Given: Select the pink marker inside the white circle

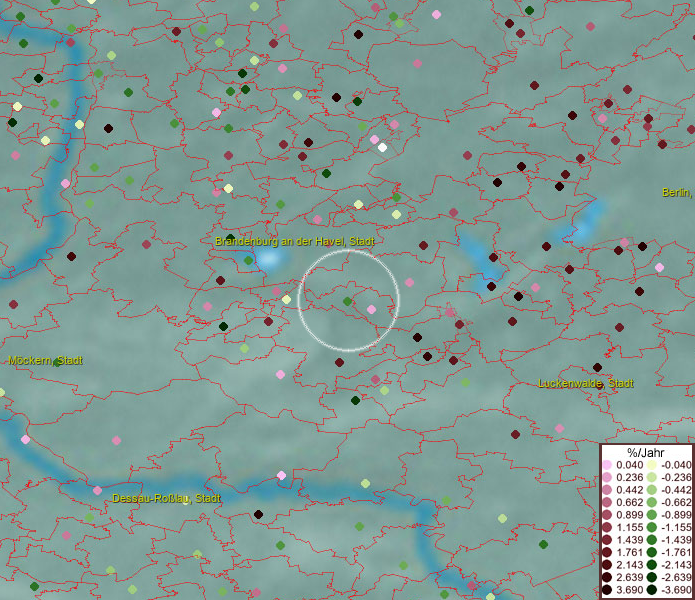Looking at the screenshot, I should click(371, 309).
